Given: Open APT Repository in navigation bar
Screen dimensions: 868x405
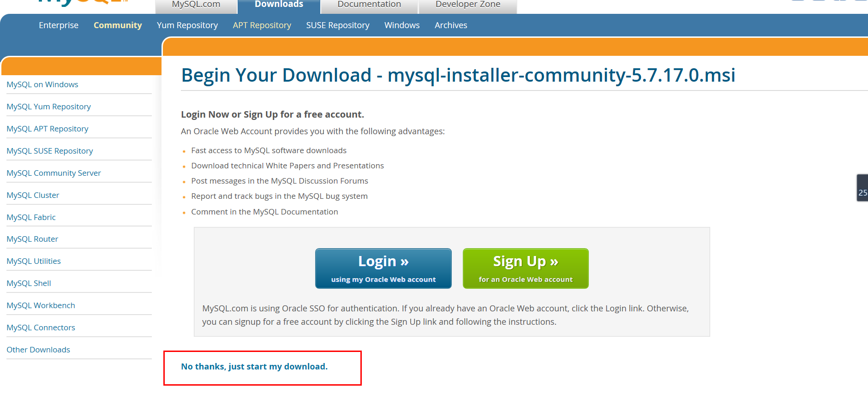Looking at the screenshot, I should tap(262, 25).
